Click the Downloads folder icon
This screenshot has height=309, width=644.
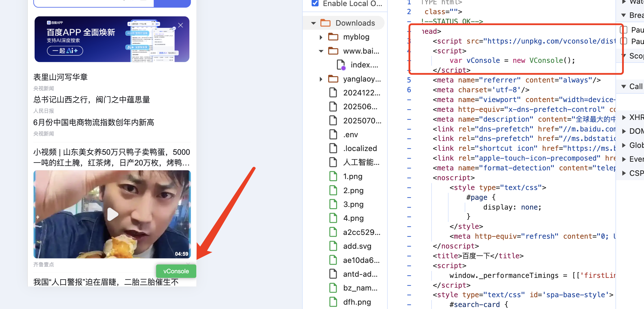pos(325,23)
